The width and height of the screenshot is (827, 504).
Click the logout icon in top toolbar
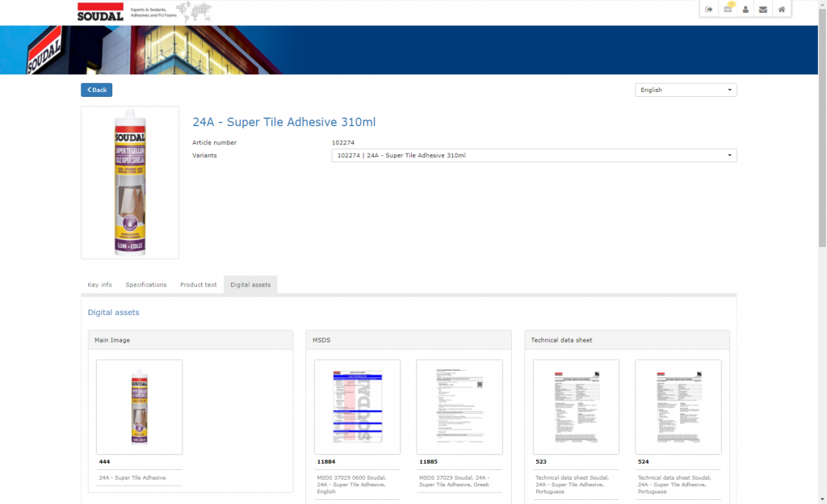click(709, 10)
